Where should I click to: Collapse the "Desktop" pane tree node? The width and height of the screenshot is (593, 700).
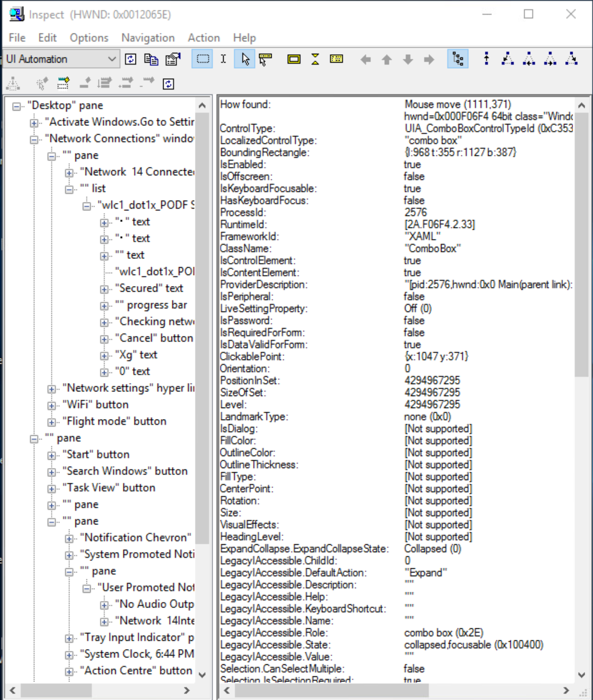[17, 106]
